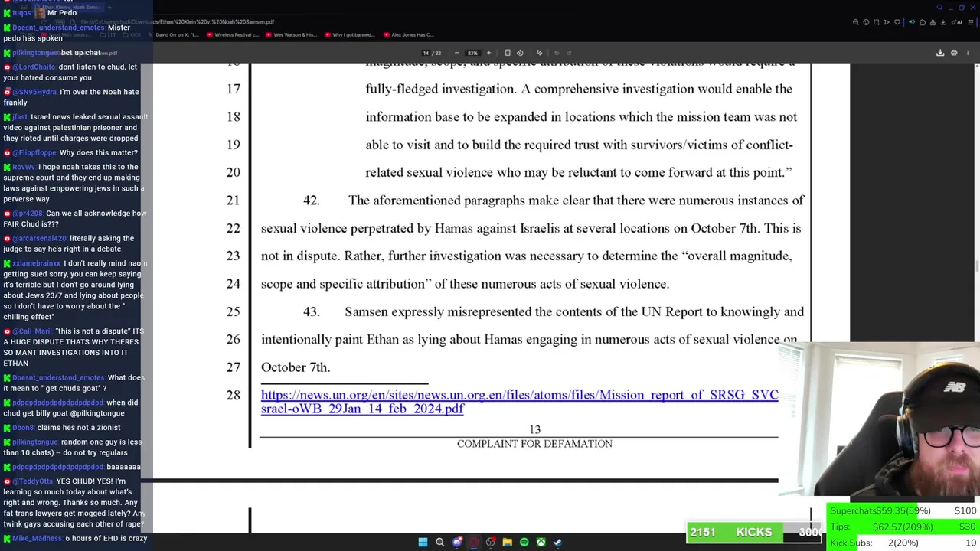Click chat username Mike_Madness
The height and width of the screenshot is (551, 980).
[37, 538]
